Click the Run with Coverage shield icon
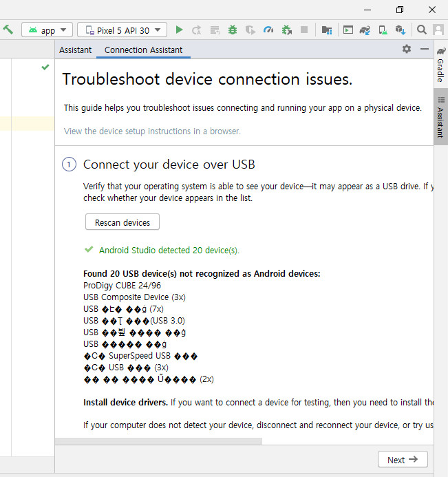 pos(250,30)
